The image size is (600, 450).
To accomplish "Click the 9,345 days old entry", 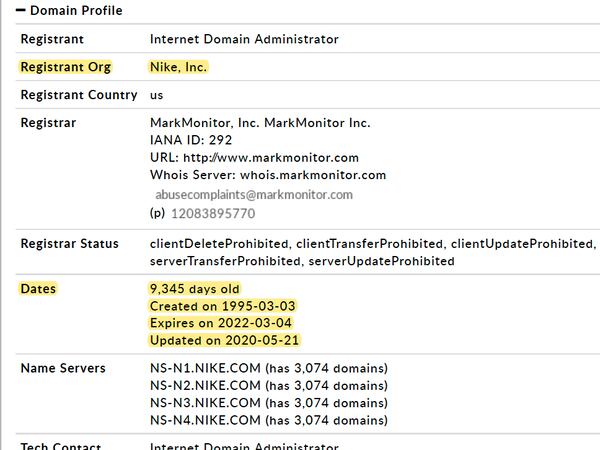I will click(x=194, y=289).
